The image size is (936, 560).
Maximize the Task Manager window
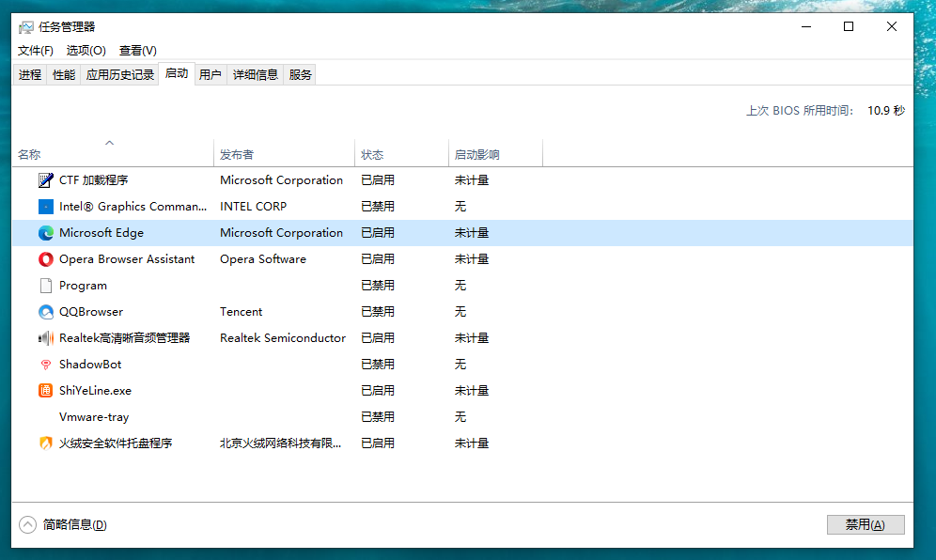click(849, 27)
